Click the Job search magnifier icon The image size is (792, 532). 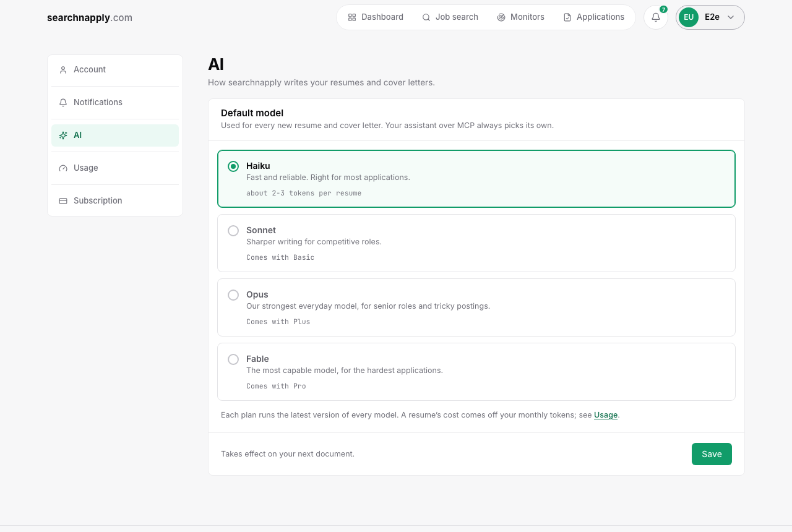click(426, 17)
